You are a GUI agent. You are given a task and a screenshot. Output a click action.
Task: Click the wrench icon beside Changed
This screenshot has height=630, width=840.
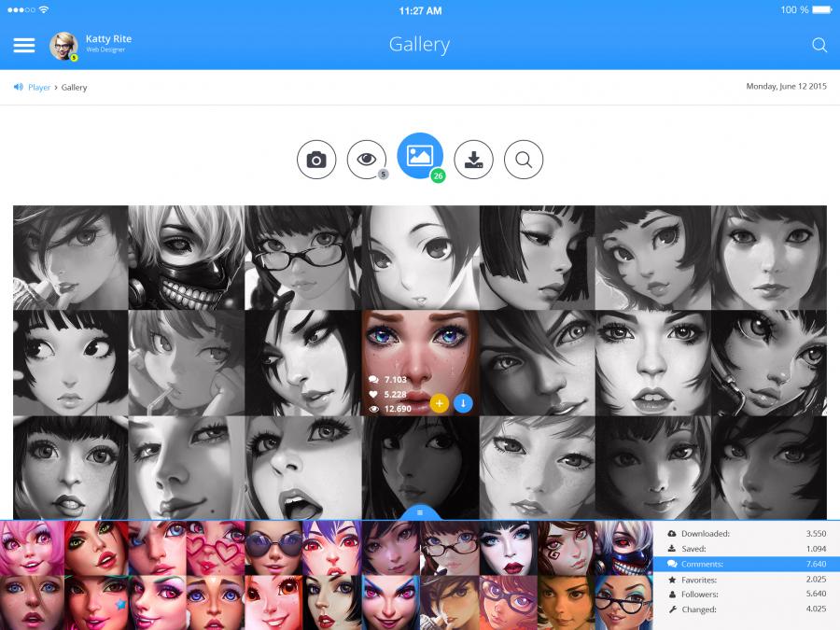672,609
